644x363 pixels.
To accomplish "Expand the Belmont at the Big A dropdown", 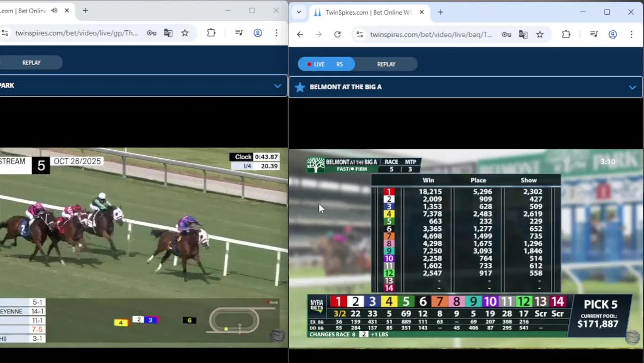I will 632,87.
